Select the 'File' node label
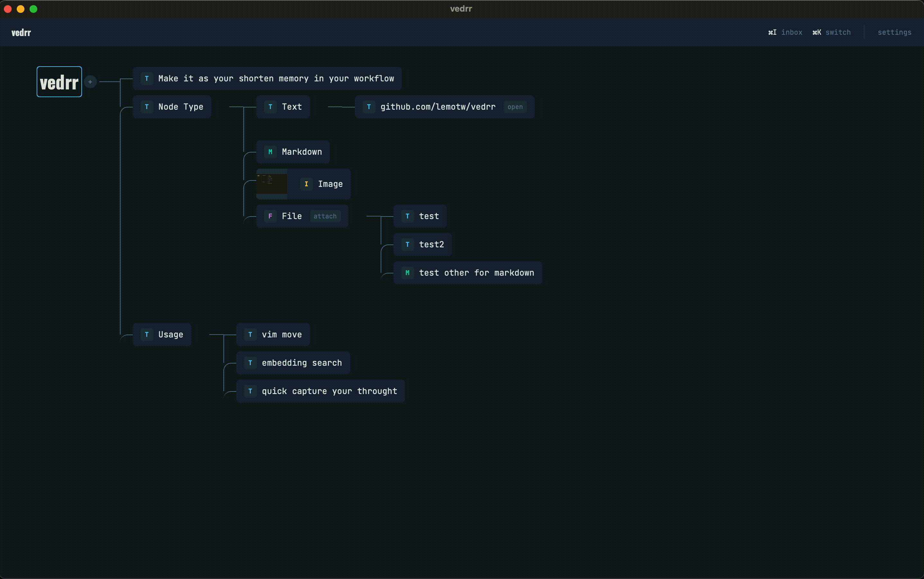 (x=292, y=216)
